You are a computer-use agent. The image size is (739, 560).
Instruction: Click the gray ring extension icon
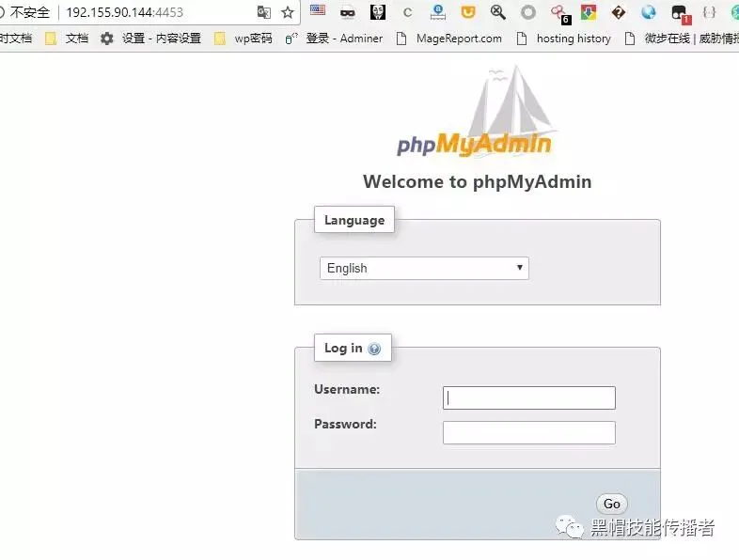[528, 12]
